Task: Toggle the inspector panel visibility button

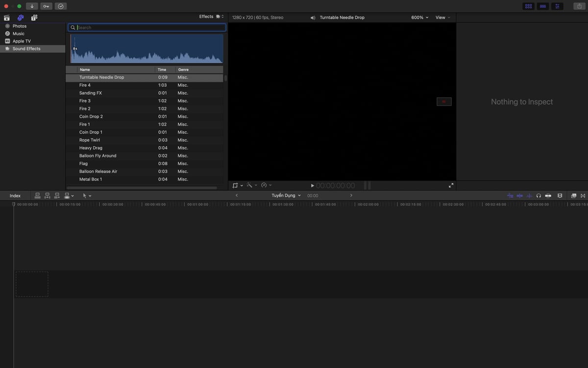Action: click(557, 6)
